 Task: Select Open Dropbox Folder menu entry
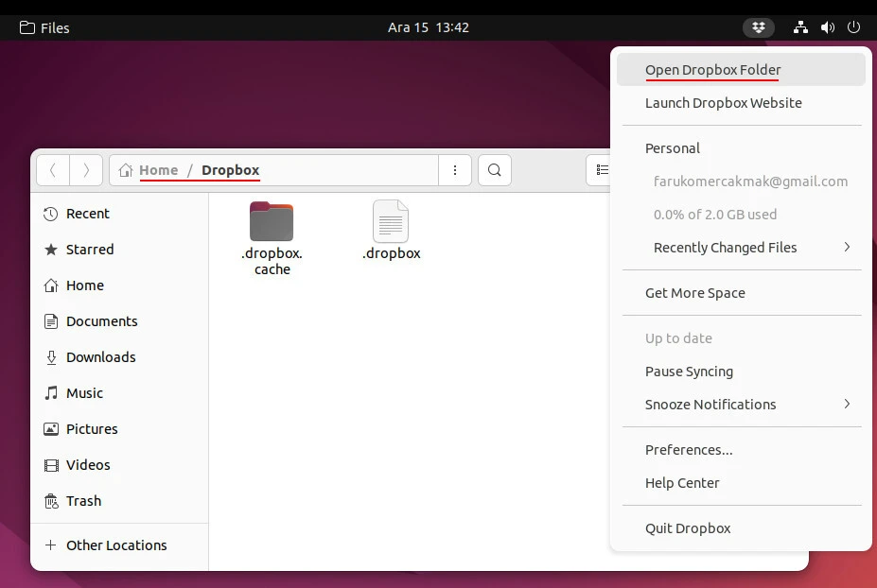coord(712,70)
